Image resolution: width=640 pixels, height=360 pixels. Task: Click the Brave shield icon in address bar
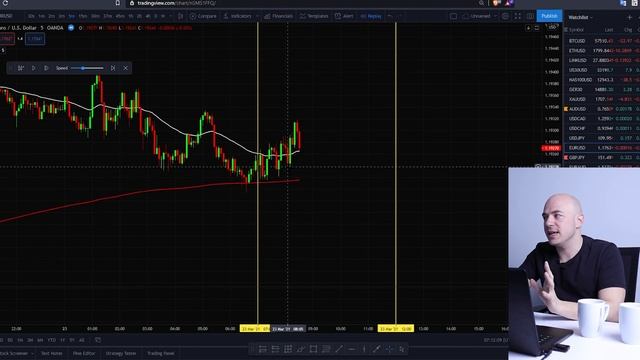tap(496, 3)
